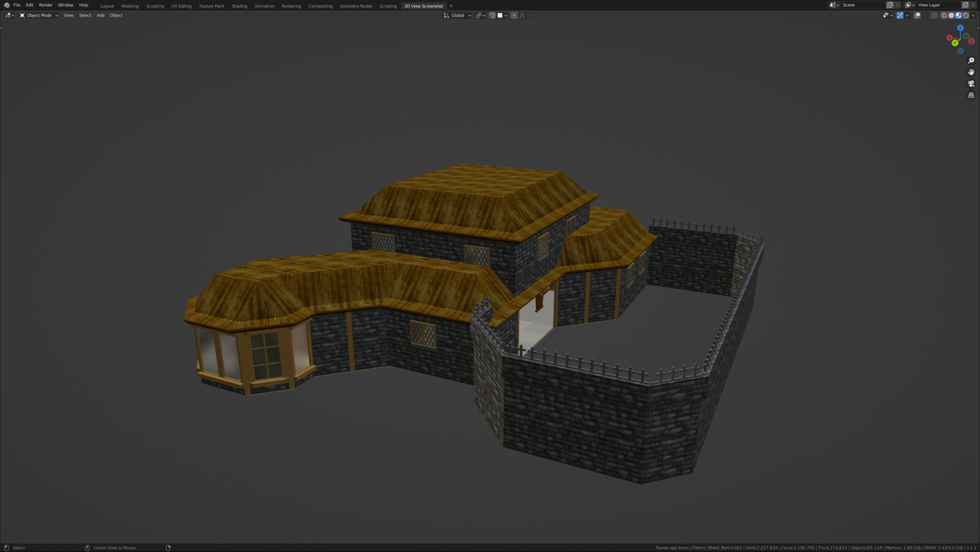Open the gizmo options dropdown arrow
This screenshot has height=552, width=980.
pos(907,15)
